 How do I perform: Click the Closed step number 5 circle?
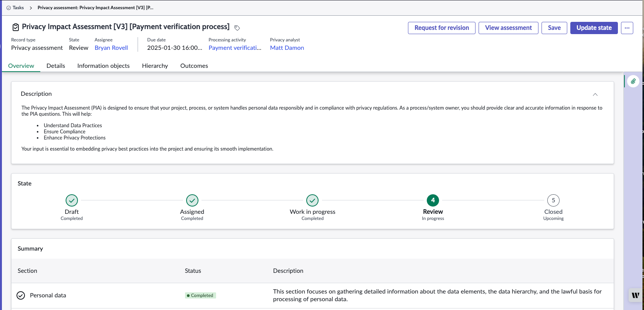pos(553,200)
